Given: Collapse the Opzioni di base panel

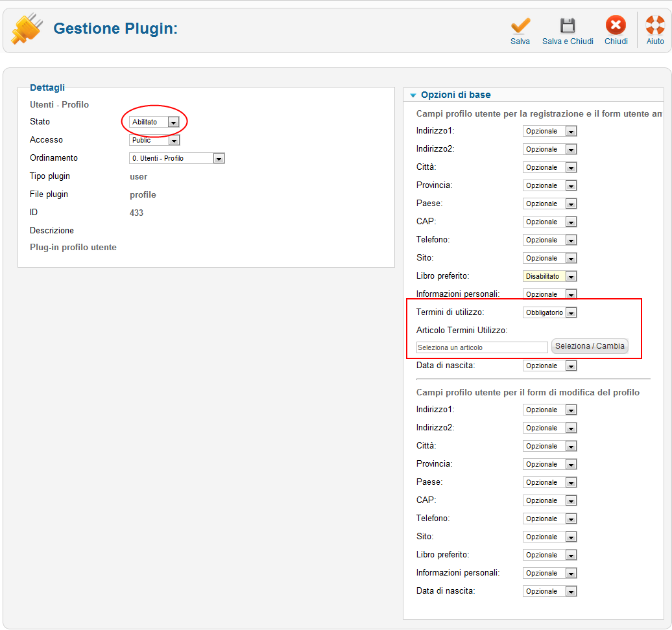Looking at the screenshot, I should (x=413, y=95).
